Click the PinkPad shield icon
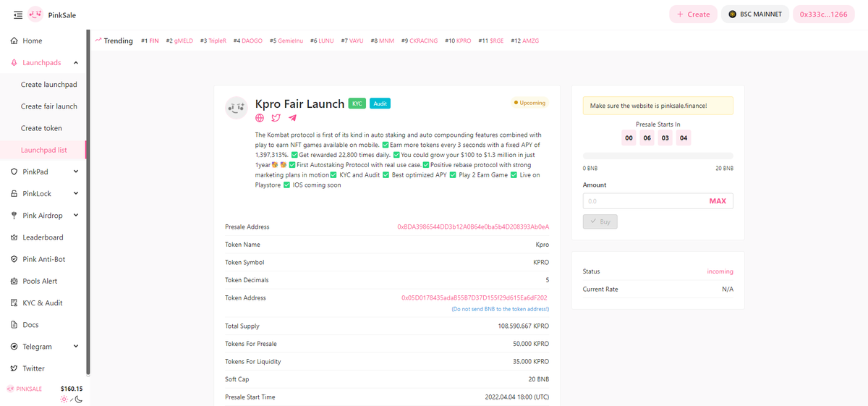This screenshot has height=406, width=868. tap(14, 172)
